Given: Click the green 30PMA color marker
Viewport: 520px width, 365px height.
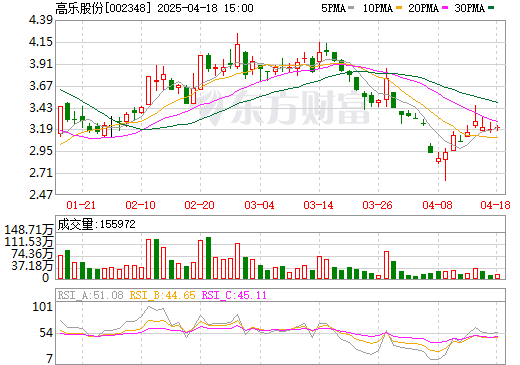Looking at the screenshot, I should (x=491, y=8).
